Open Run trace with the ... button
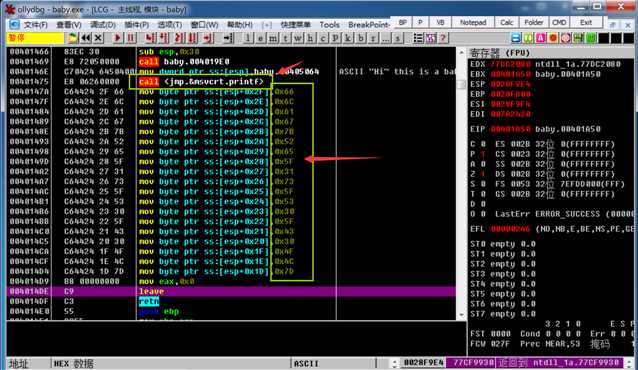 pyautogui.click(x=385, y=38)
